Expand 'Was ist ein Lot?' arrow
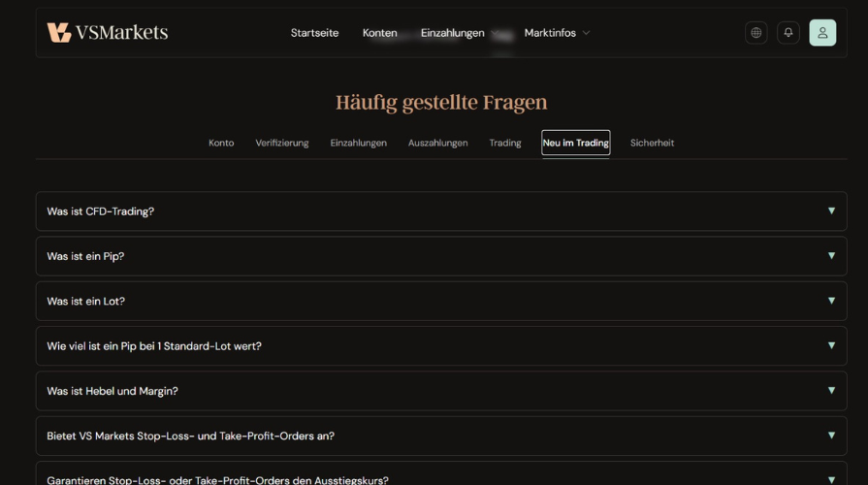 (831, 301)
